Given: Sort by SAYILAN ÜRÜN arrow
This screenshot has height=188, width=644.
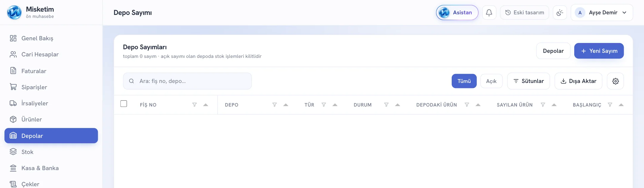Looking at the screenshot, I should 554,105.
